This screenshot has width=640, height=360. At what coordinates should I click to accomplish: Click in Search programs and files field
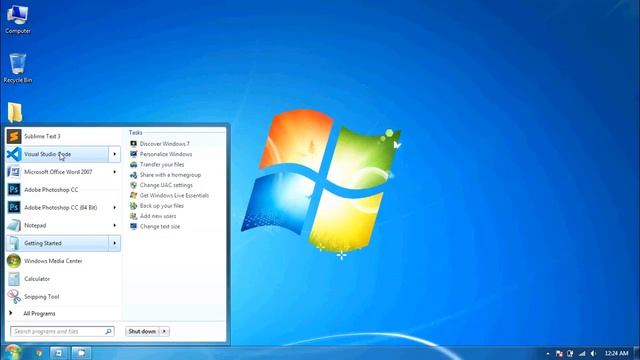point(62,331)
